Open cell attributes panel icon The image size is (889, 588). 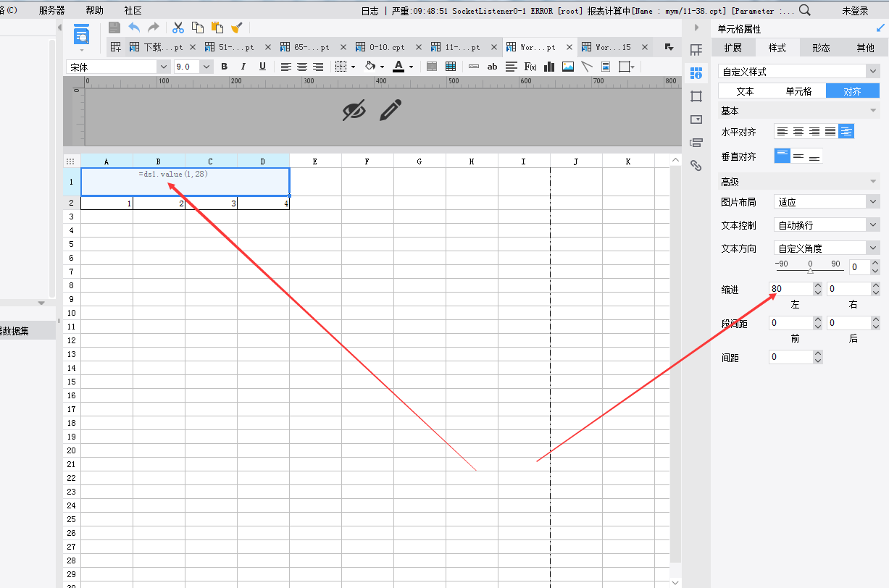click(x=696, y=73)
